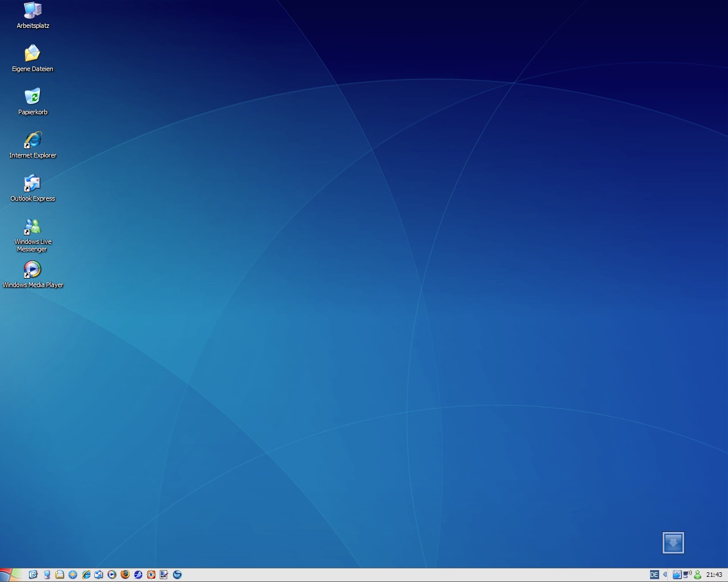
Task: Launch Firefox from the quick launch bar
Action: click(x=125, y=575)
